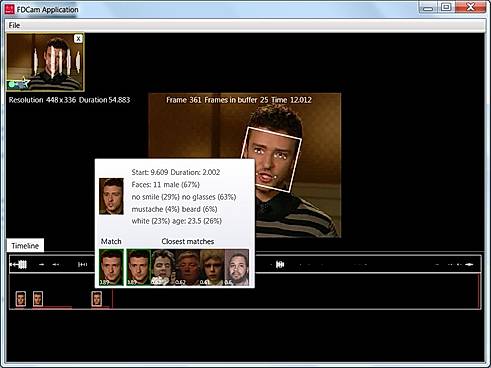Click the 'Closest matches' label

point(188,241)
